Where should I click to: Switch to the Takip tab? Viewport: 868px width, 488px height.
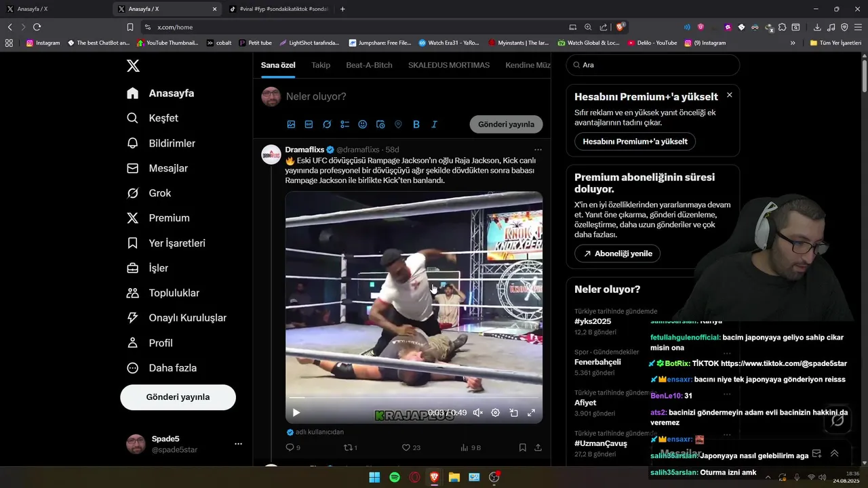(321, 65)
